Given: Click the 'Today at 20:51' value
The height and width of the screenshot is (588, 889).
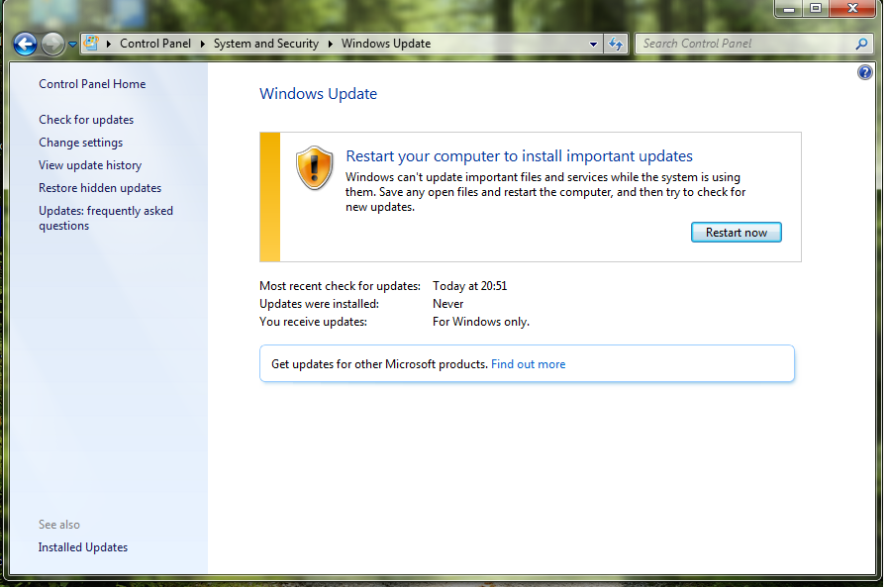Looking at the screenshot, I should click(470, 286).
